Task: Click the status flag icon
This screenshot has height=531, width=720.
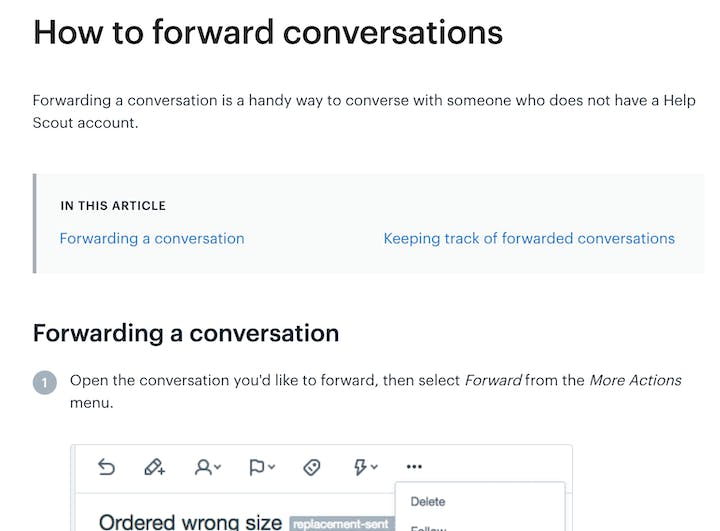Action: pyautogui.click(x=256, y=467)
